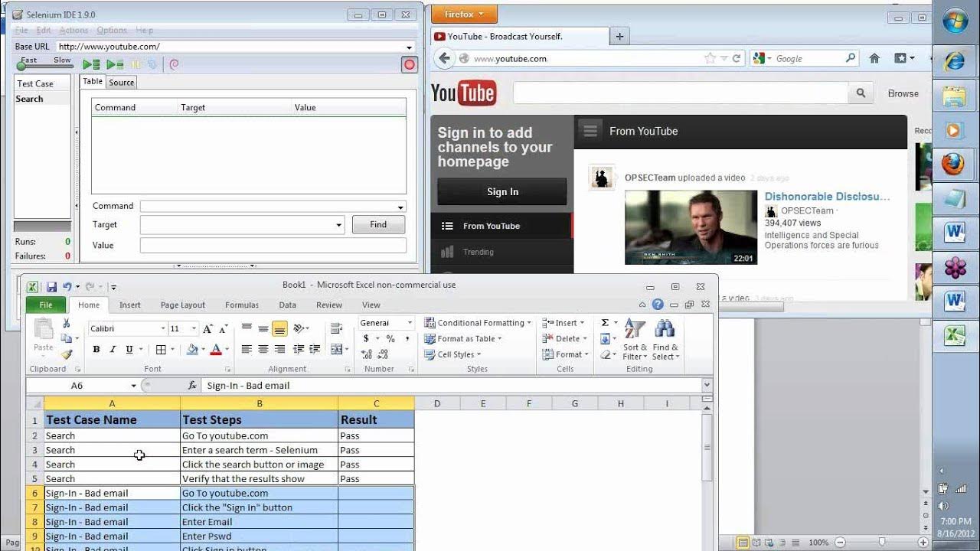Click the YouTube search magnifier button

tap(861, 93)
